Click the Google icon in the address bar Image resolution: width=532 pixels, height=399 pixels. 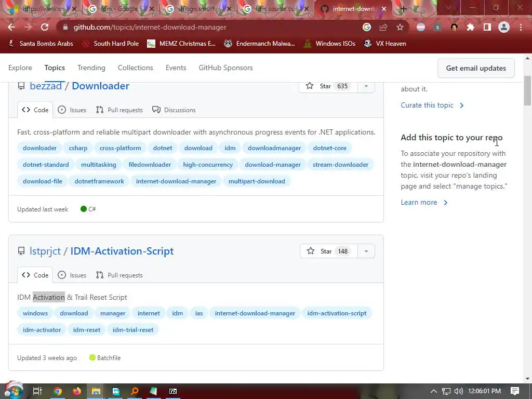366,27
